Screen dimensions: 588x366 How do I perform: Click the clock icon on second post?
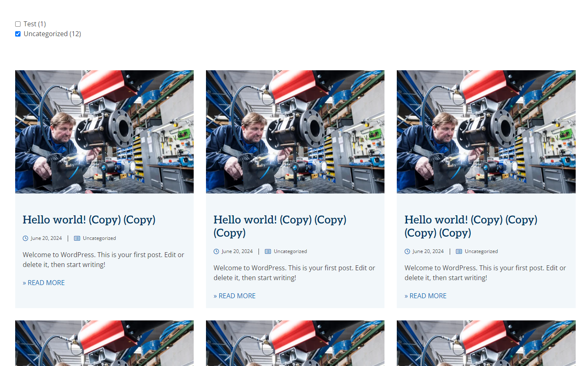[x=216, y=251]
